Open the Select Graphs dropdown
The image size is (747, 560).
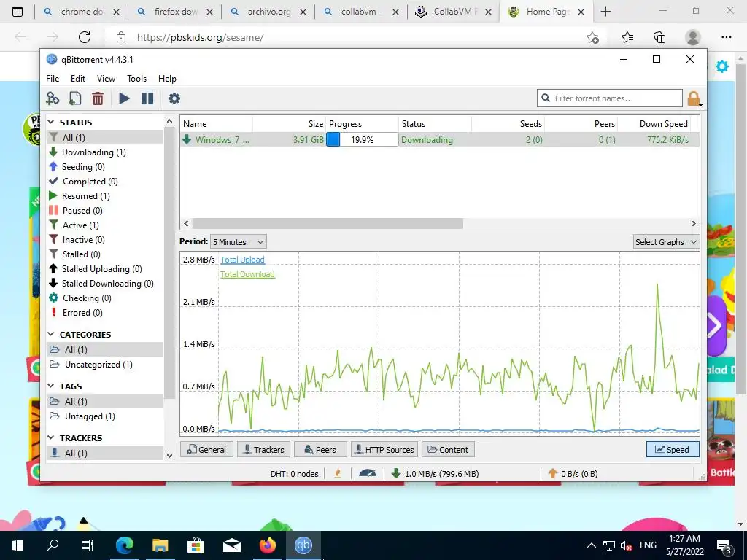666,242
